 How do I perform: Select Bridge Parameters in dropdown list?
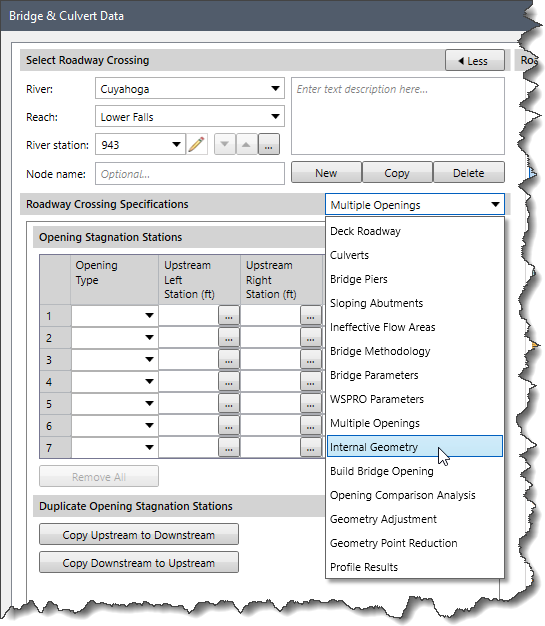[x=415, y=375]
